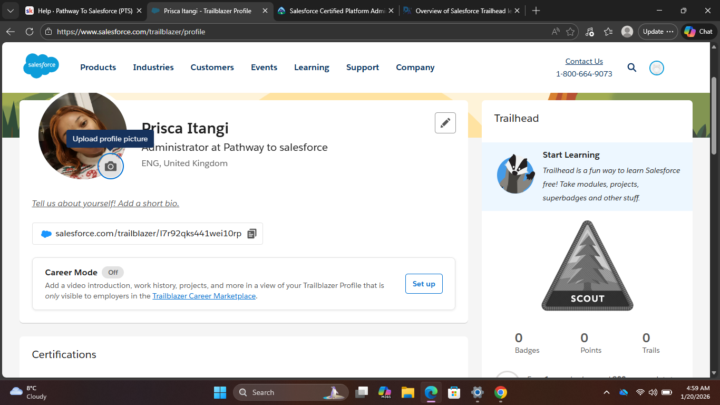Click the profile photo thumbnail
720x405 pixels.
click(x=83, y=135)
